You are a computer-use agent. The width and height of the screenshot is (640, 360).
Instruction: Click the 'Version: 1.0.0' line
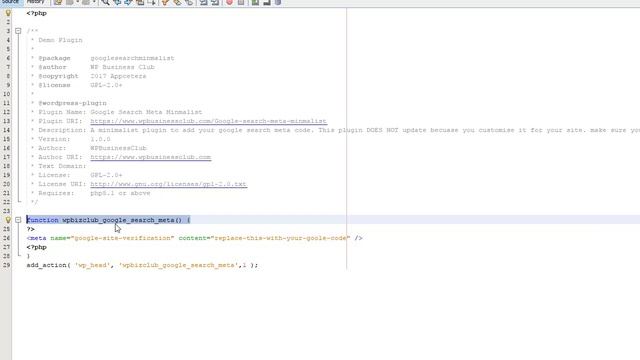click(74, 139)
